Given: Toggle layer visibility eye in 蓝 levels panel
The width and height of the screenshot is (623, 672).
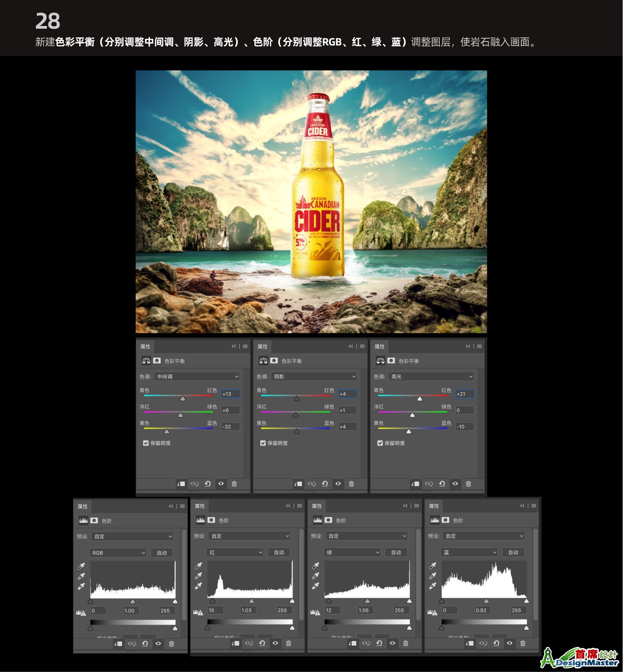Looking at the screenshot, I should pyautogui.click(x=510, y=643).
